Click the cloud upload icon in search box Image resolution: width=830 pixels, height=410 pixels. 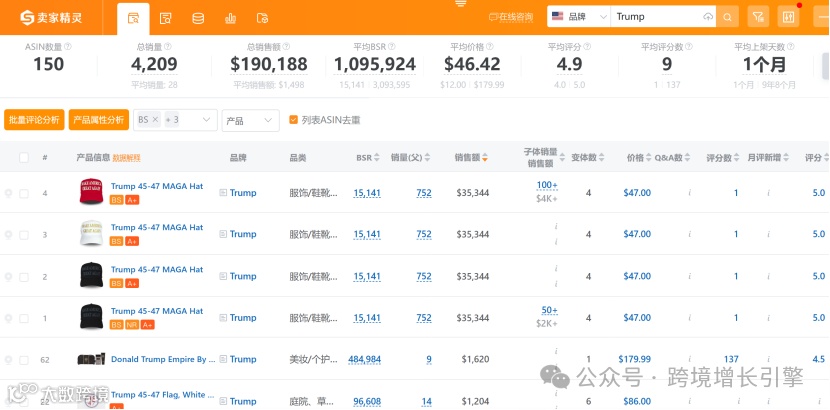click(x=708, y=17)
